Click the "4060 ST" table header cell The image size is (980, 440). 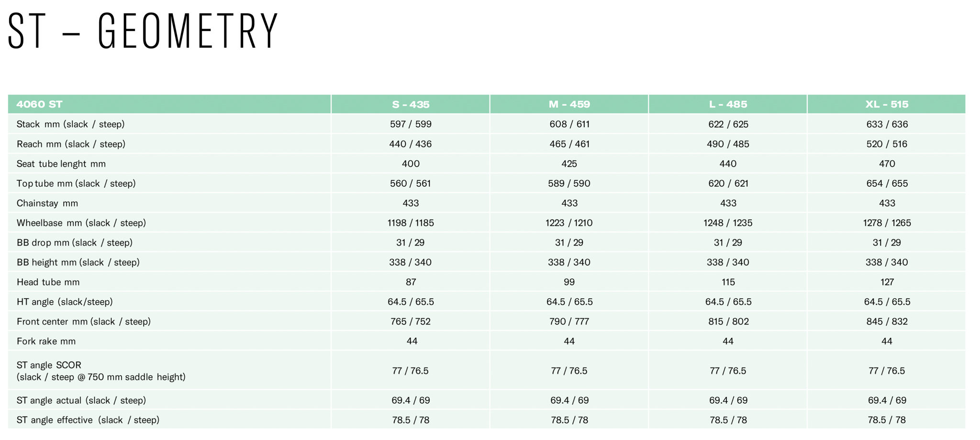(x=40, y=104)
